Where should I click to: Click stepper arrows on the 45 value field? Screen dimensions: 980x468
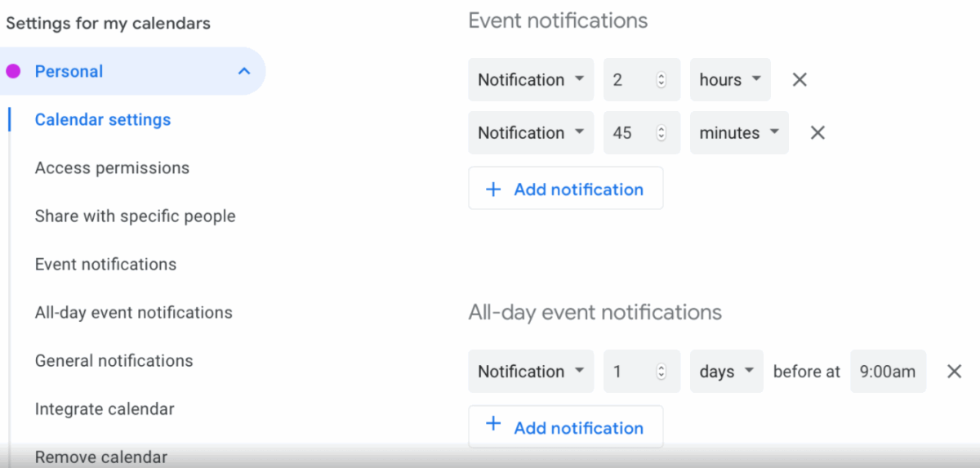tap(661, 133)
